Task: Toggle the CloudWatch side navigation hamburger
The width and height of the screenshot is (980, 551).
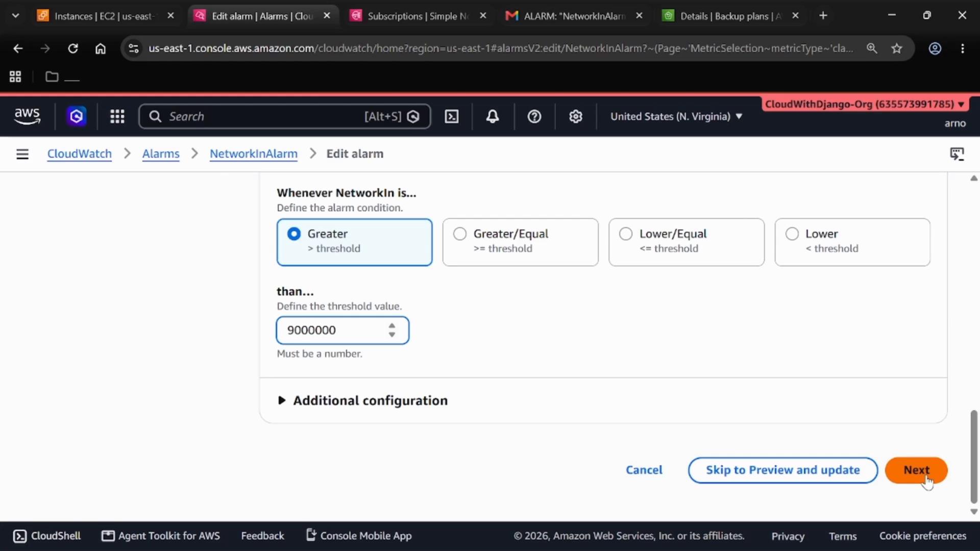Action: [22, 154]
